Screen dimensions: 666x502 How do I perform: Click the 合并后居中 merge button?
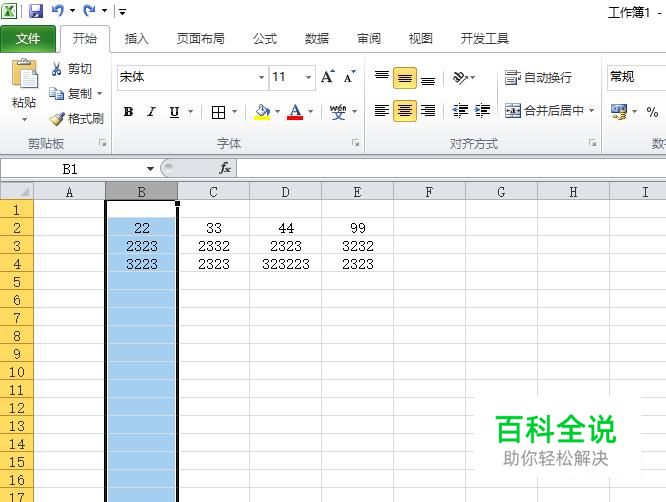pos(544,110)
